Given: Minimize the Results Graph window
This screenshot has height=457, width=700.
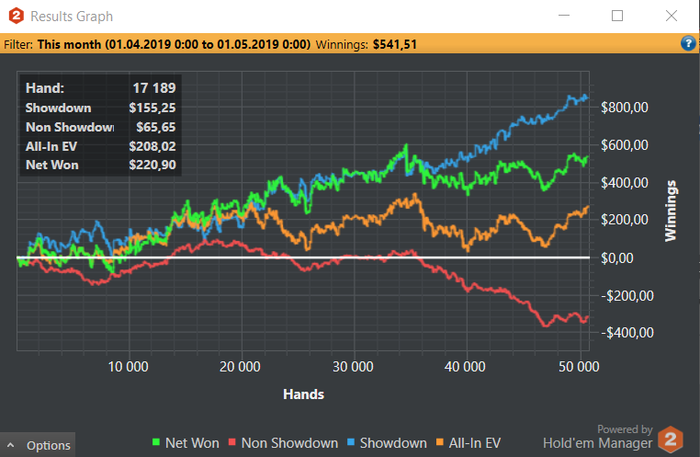Looking at the screenshot, I should point(564,16).
